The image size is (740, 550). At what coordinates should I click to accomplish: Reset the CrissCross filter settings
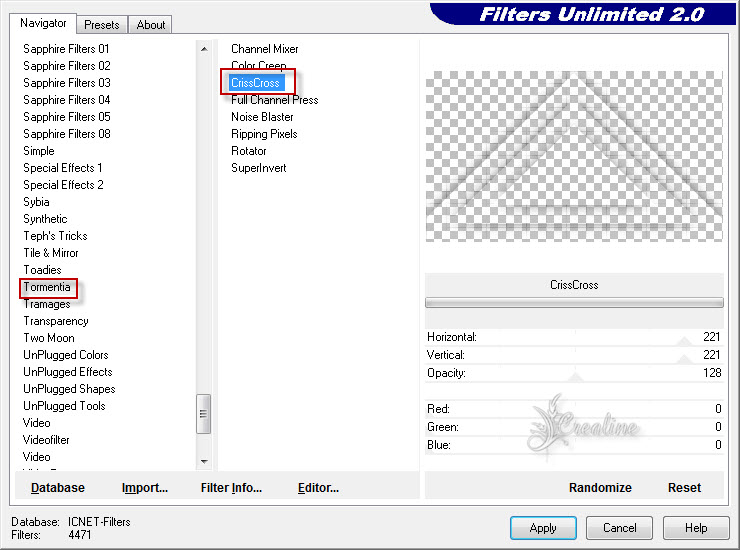pyautogui.click(x=684, y=488)
